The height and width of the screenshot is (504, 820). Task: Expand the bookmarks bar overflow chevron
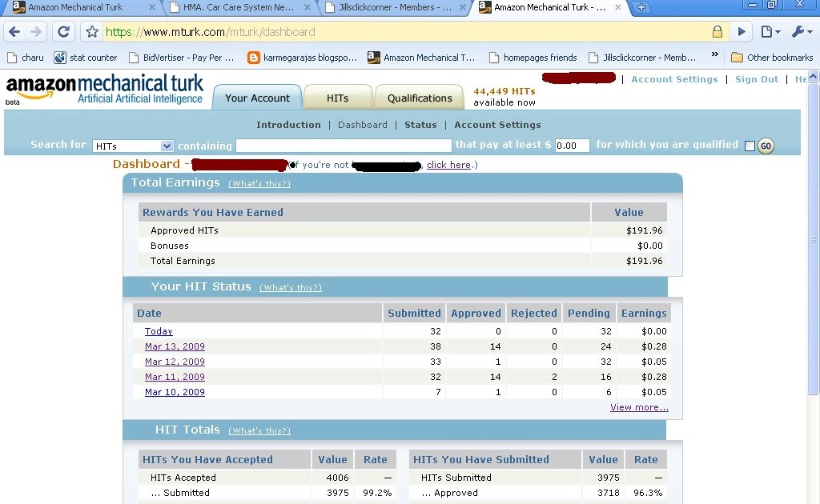coord(715,57)
